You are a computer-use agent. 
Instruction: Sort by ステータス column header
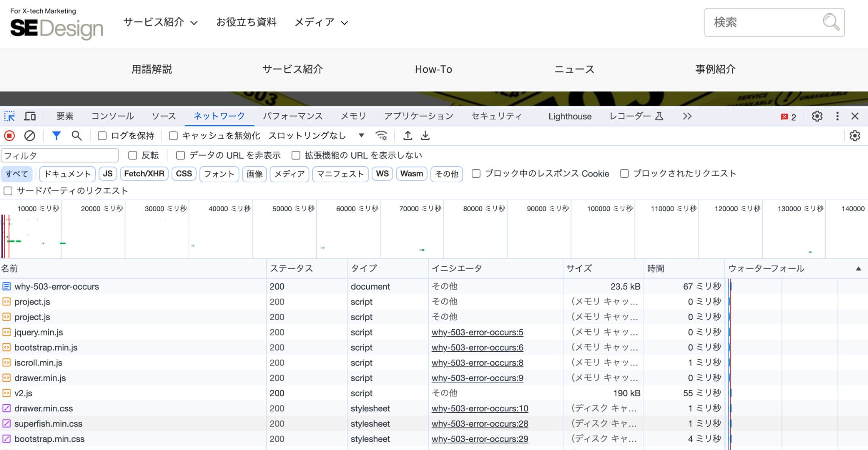(307, 268)
